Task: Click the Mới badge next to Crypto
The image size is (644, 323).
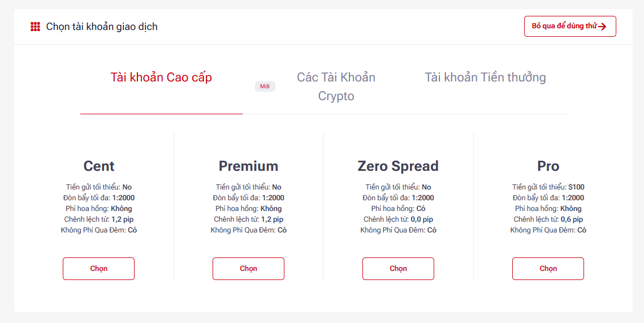Action: 265,87
